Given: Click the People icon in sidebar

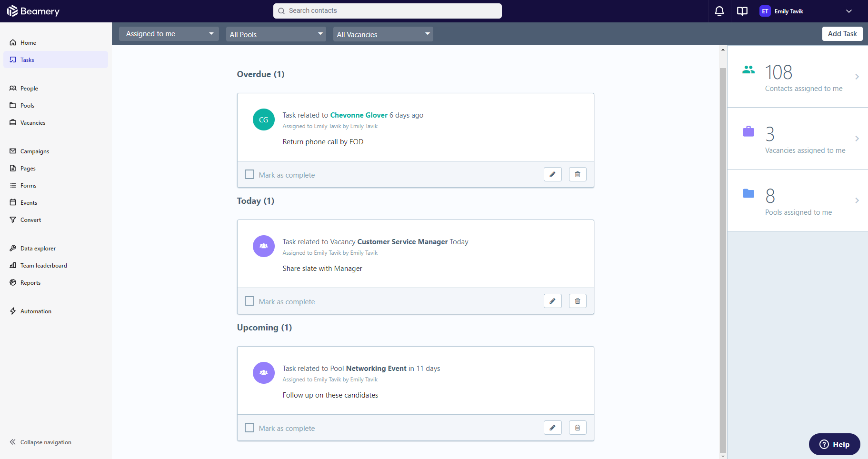Looking at the screenshot, I should coord(13,88).
